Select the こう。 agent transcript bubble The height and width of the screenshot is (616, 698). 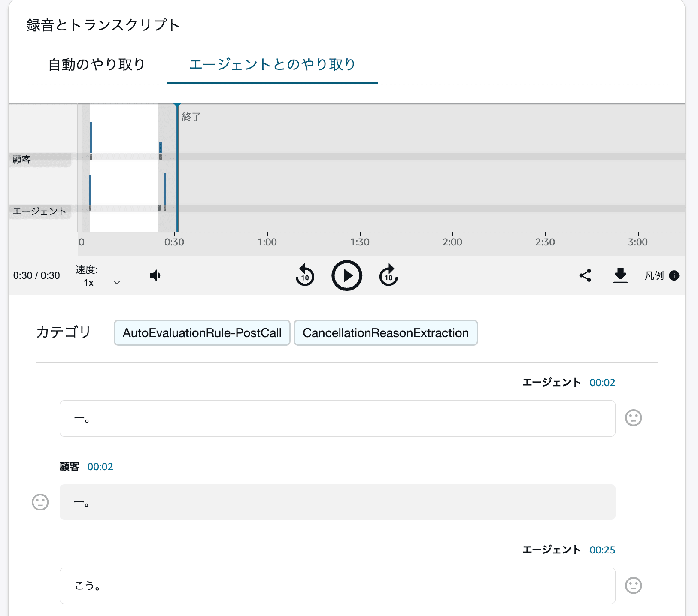click(337, 586)
